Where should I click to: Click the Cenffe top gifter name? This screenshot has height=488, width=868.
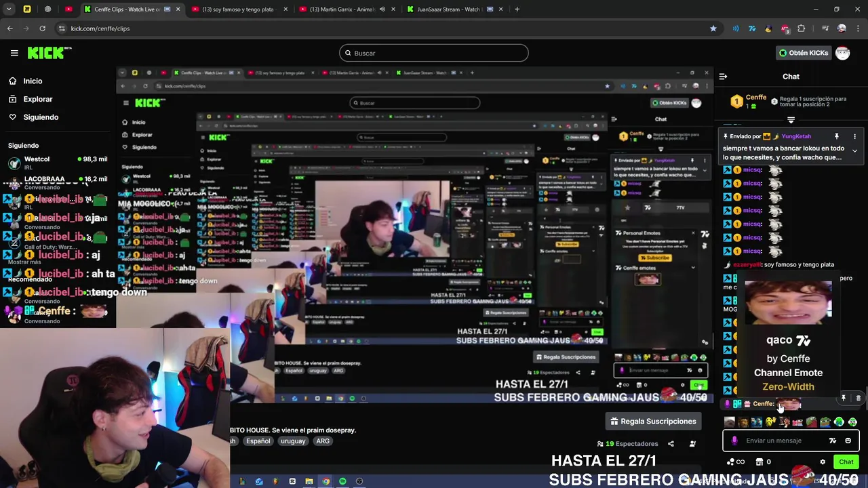point(755,98)
